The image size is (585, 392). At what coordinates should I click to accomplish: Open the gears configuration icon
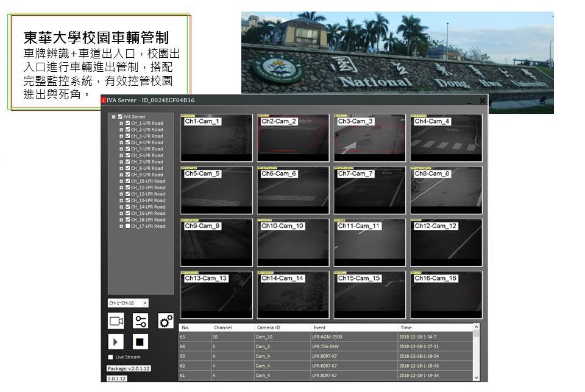tap(166, 321)
